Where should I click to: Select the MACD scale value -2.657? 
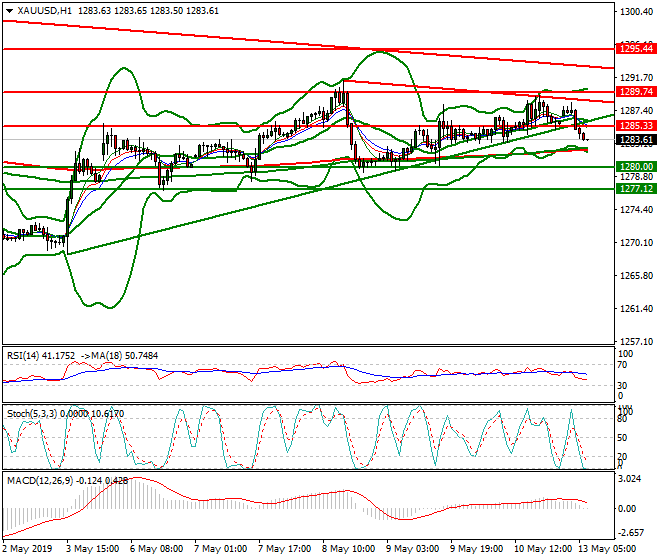[631, 533]
